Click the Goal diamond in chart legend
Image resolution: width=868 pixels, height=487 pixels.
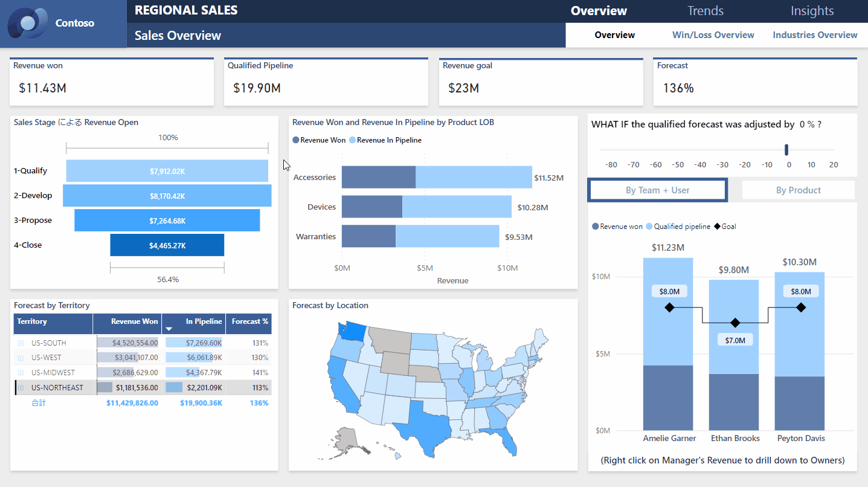click(717, 227)
